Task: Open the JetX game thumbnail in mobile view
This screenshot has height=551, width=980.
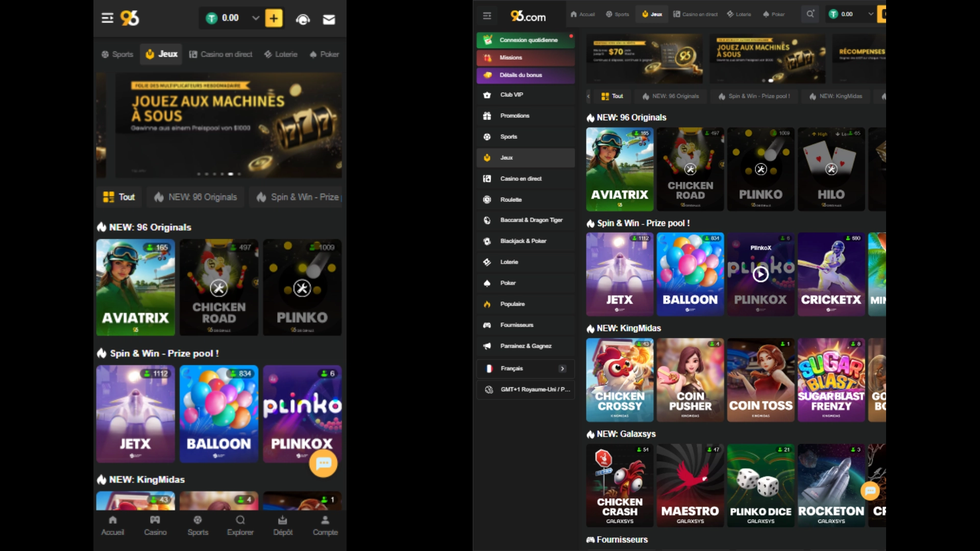Action: click(135, 414)
